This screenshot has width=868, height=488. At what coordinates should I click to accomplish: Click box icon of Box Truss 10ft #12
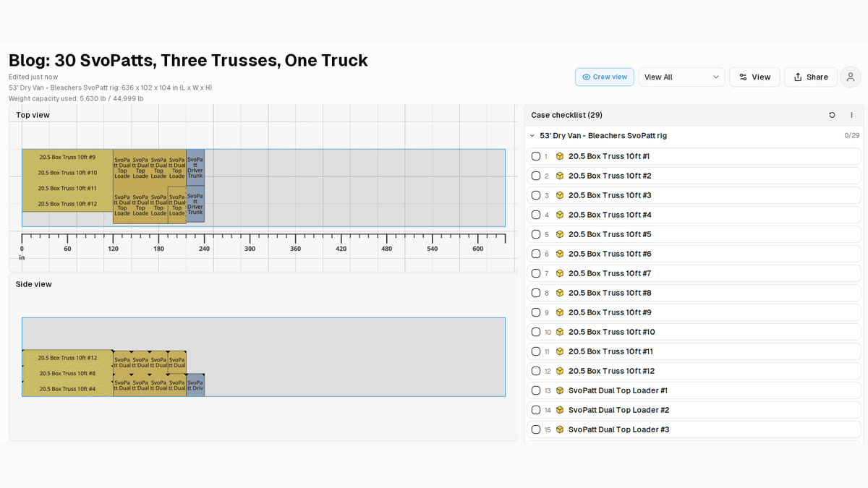[560, 371]
